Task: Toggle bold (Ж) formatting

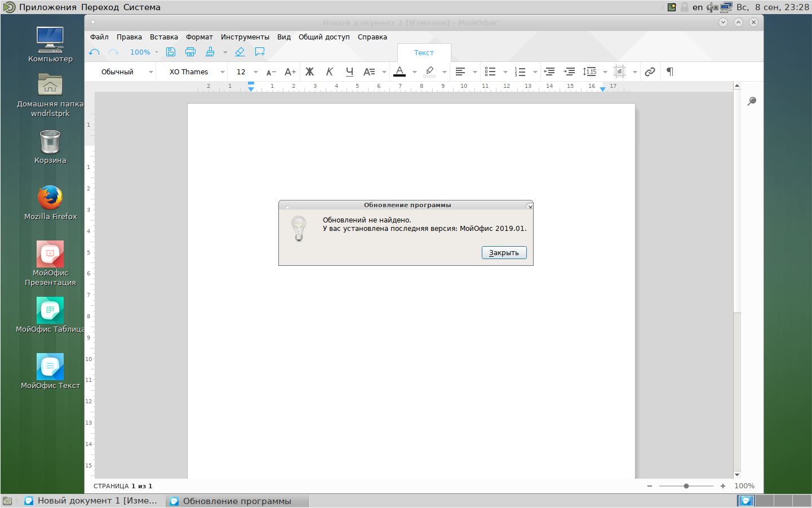Action: click(309, 72)
